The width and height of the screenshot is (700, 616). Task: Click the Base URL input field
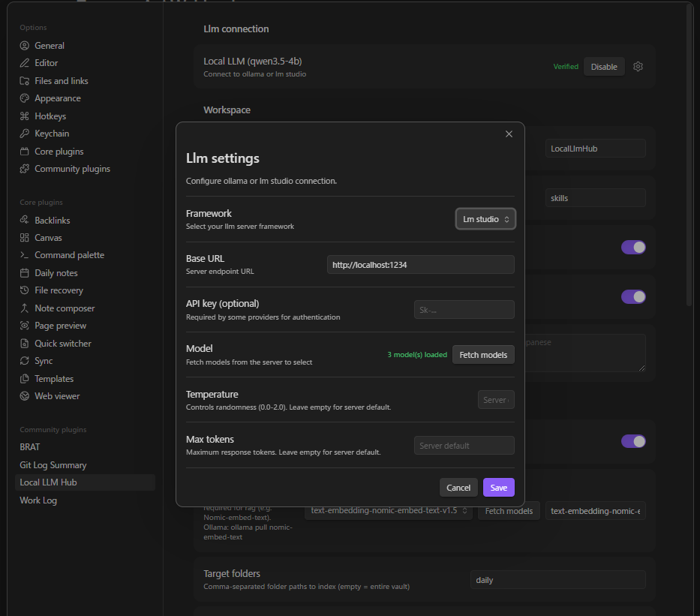point(421,265)
